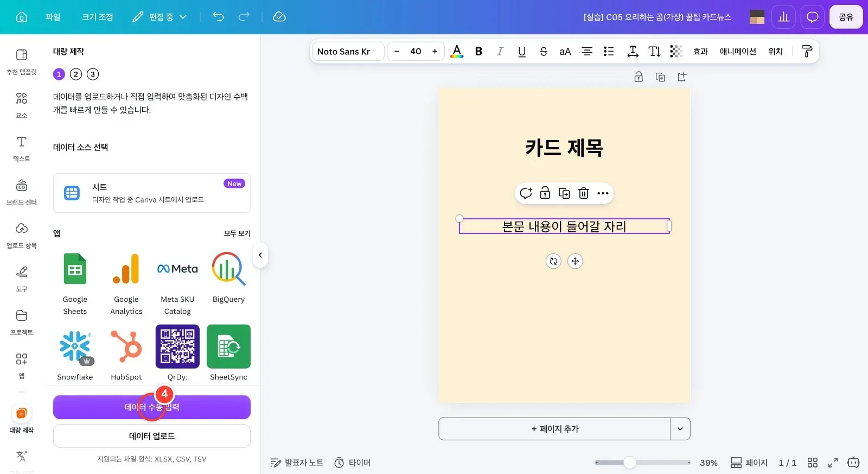This screenshot has width=868, height=474.
Task: Decrease font size with minus
Action: (x=397, y=52)
